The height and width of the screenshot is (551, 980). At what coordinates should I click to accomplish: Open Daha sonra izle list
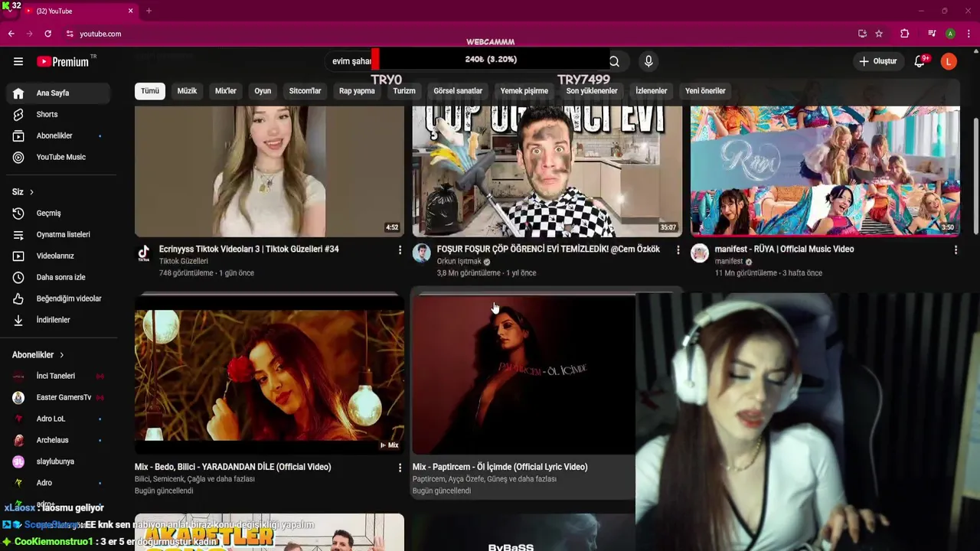pos(58,278)
